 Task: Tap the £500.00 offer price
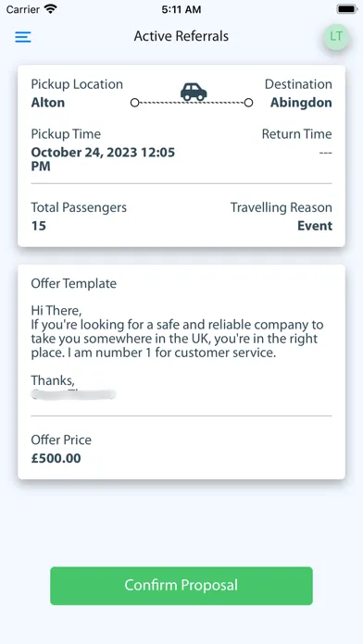56,458
